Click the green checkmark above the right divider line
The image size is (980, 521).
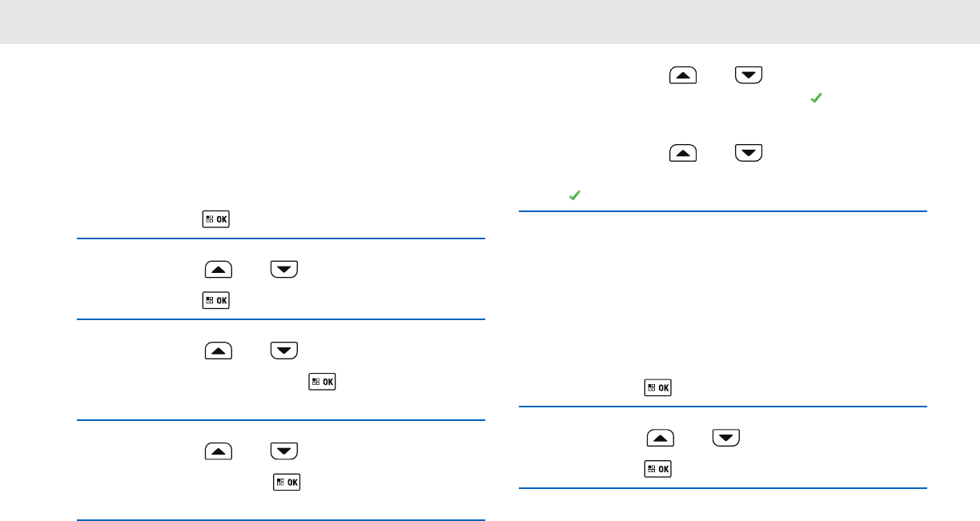coord(573,194)
